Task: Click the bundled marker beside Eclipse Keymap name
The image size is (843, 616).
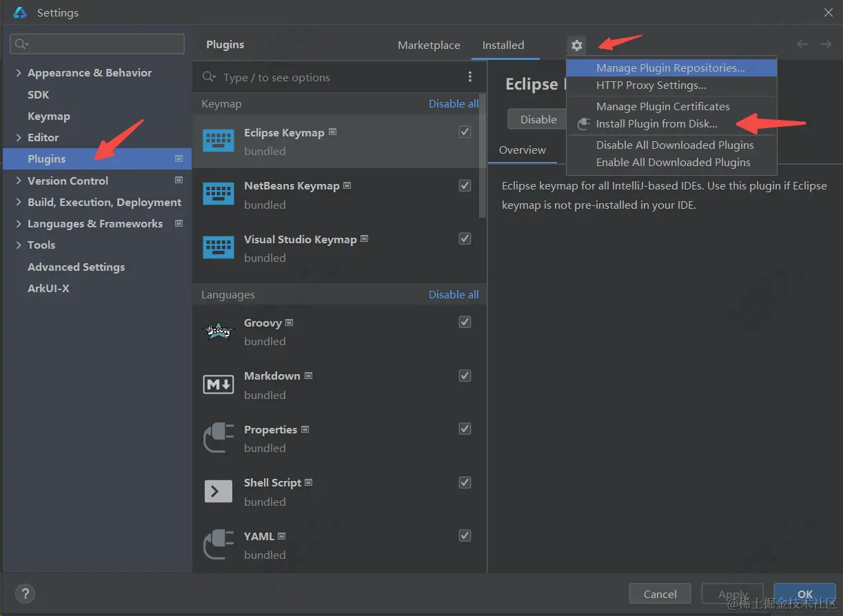Action: pos(333,132)
